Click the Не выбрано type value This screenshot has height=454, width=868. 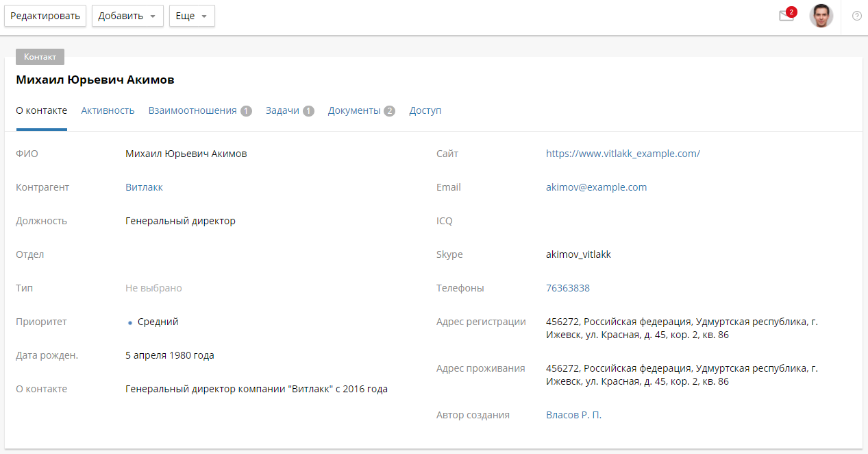[x=153, y=288]
